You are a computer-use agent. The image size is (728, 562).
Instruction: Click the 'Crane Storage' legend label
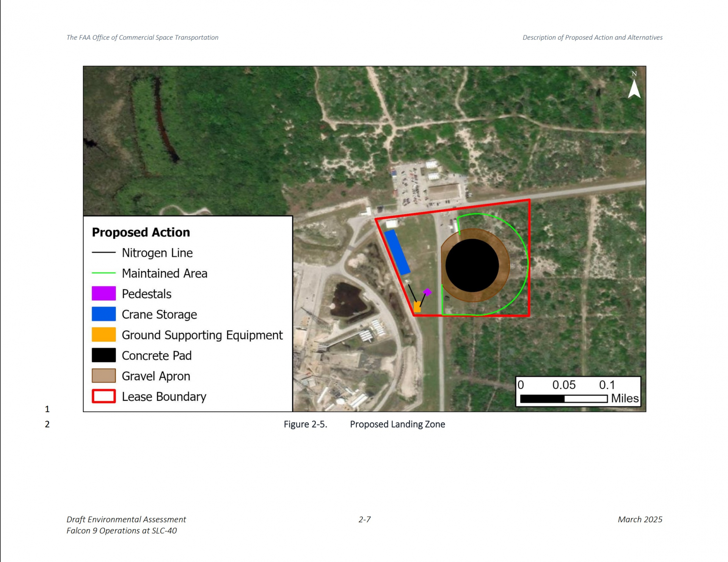159,315
